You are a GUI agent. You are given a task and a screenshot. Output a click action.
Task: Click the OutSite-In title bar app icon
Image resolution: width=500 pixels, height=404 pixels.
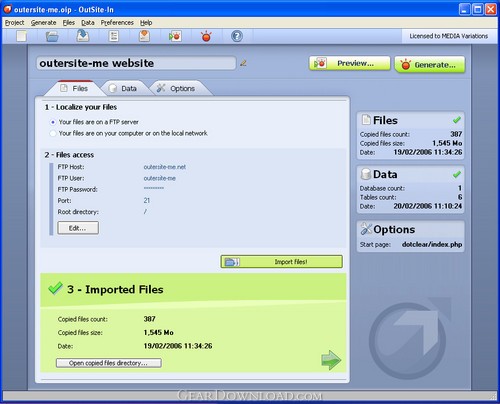coord(7,9)
